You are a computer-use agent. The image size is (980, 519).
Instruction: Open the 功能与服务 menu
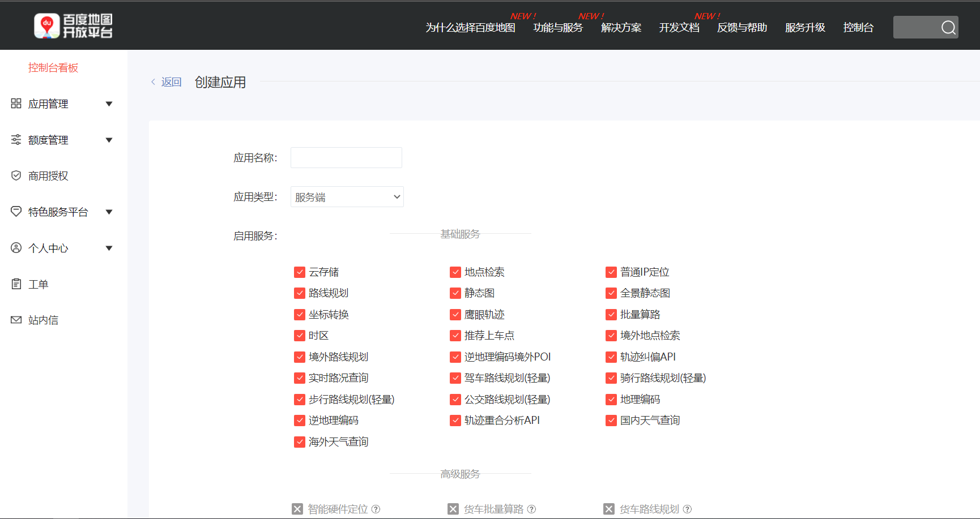pyautogui.click(x=559, y=27)
